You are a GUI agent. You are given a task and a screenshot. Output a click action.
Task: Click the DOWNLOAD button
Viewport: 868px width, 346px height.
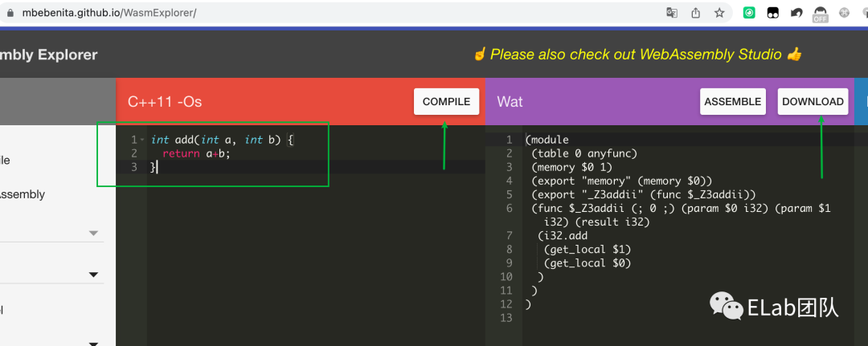pos(813,102)
